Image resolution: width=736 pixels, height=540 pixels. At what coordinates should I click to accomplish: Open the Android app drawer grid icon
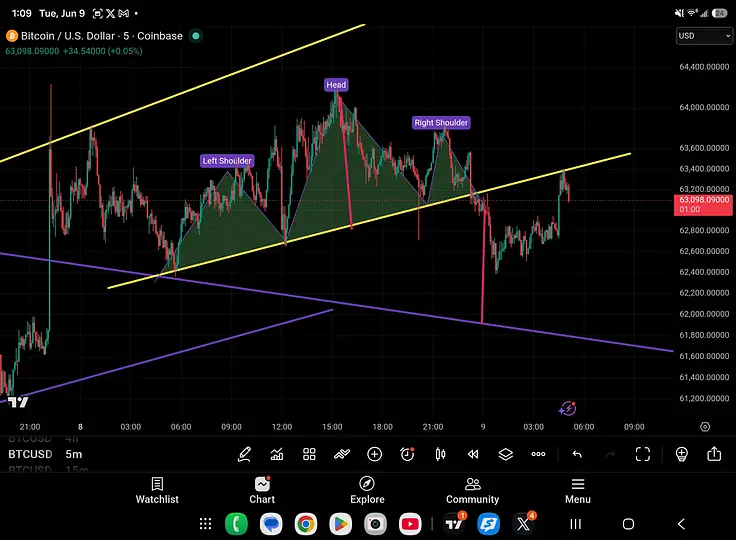pyautogui.click(x=205, y=524)
